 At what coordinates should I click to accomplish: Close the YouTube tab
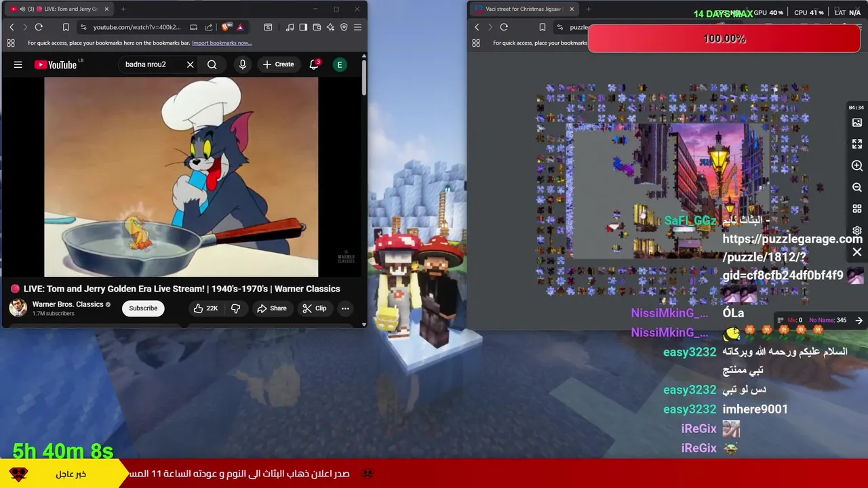(x=106, y=9)
